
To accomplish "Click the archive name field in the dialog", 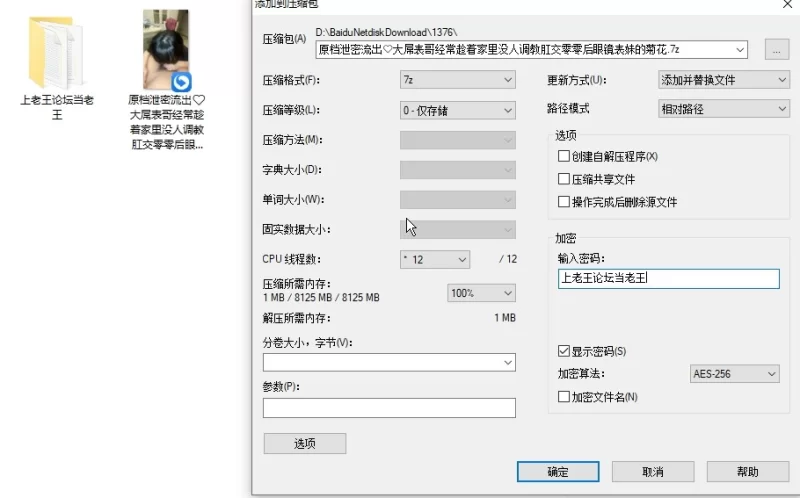I will (x=532, y=49).
